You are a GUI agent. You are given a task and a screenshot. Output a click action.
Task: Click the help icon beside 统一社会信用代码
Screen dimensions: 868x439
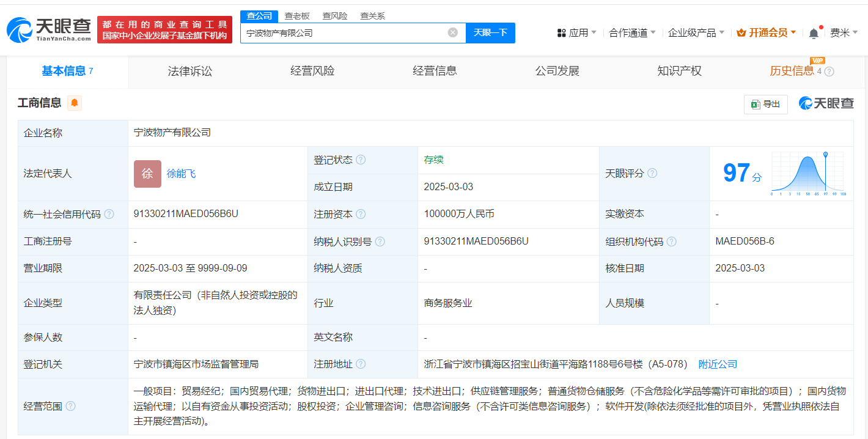tap(109, 214)
